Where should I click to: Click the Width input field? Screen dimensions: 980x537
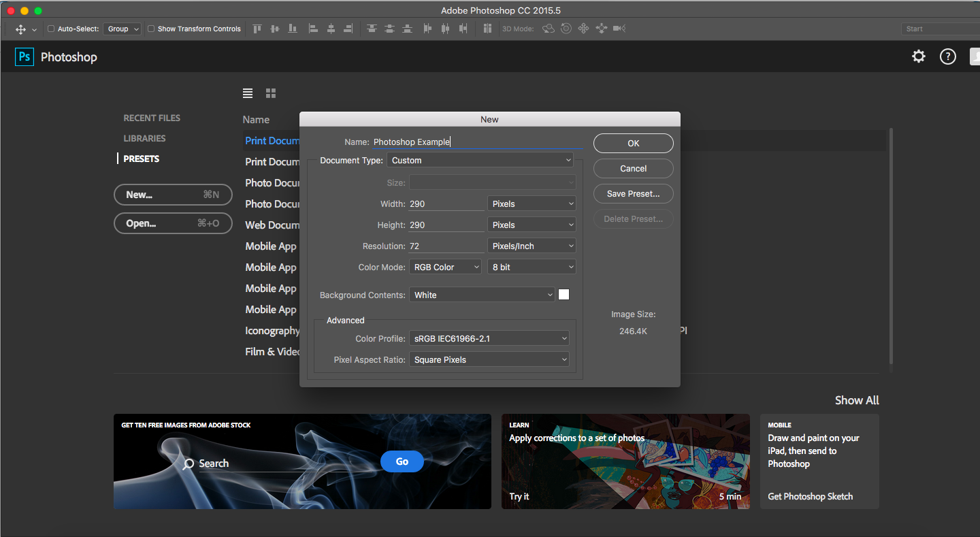446,204
